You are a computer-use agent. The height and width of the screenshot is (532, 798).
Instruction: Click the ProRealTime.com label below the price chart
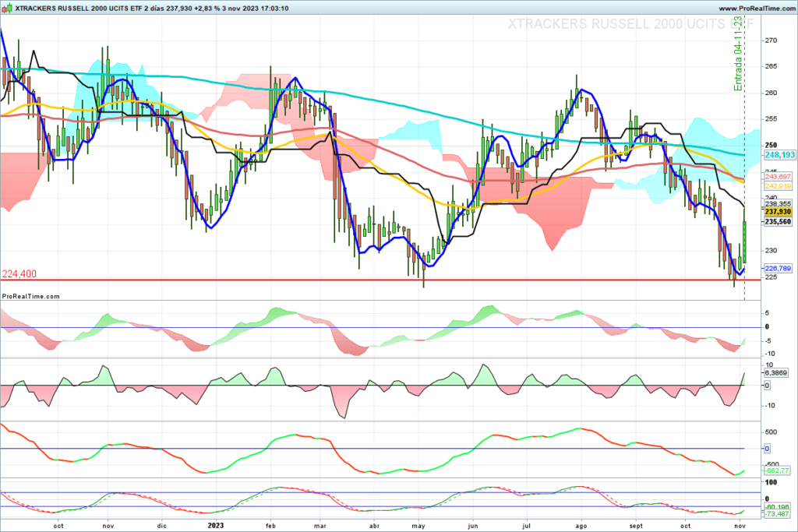click(30, 297)
